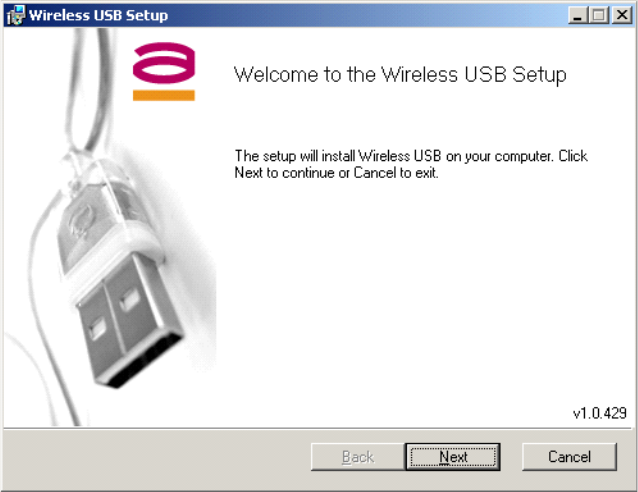Cancel the Wireless USB Setup
Screen dimensions: 638x492
point(569,457)
